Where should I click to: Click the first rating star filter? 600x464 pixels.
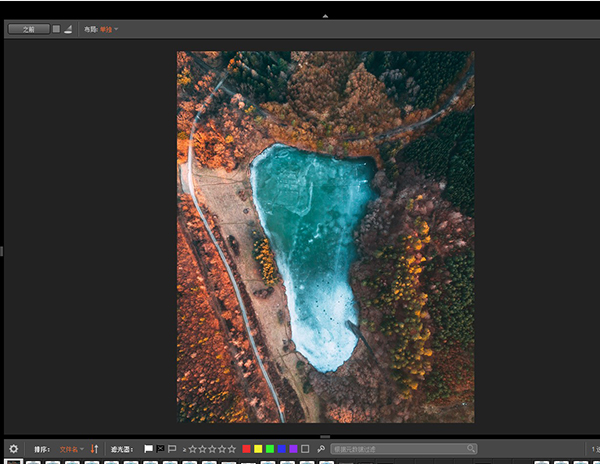click(x=192, y=449)
